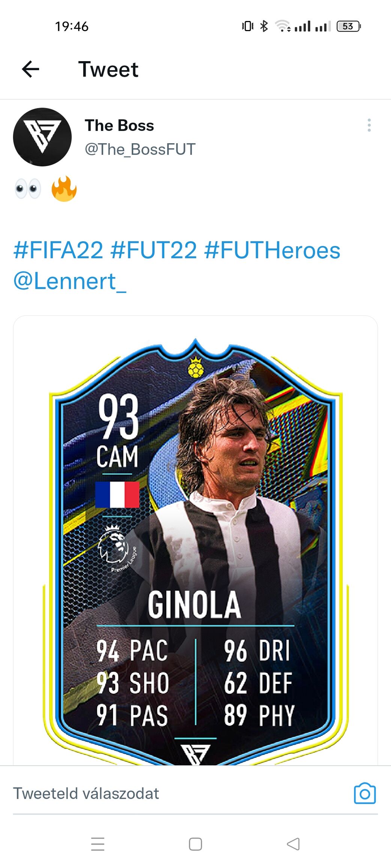Viewport: 391px width, 868px height.
Task: Open the Android recent apps menu icon
Action: (98, 844)
